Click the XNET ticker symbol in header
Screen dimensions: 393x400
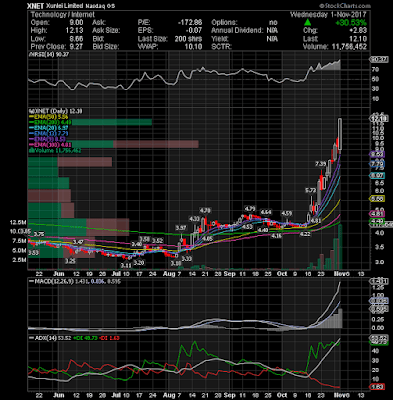click(35, 6)
